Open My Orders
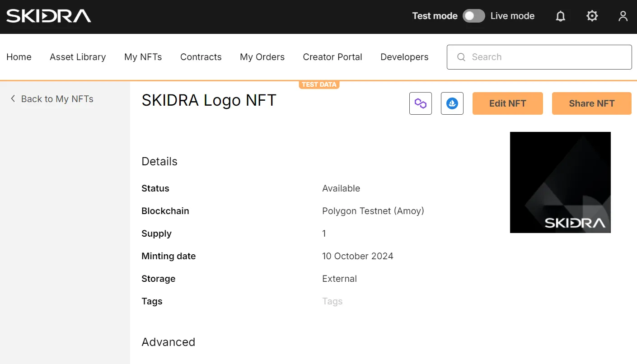The image size is (637, 364). point(262,57)
